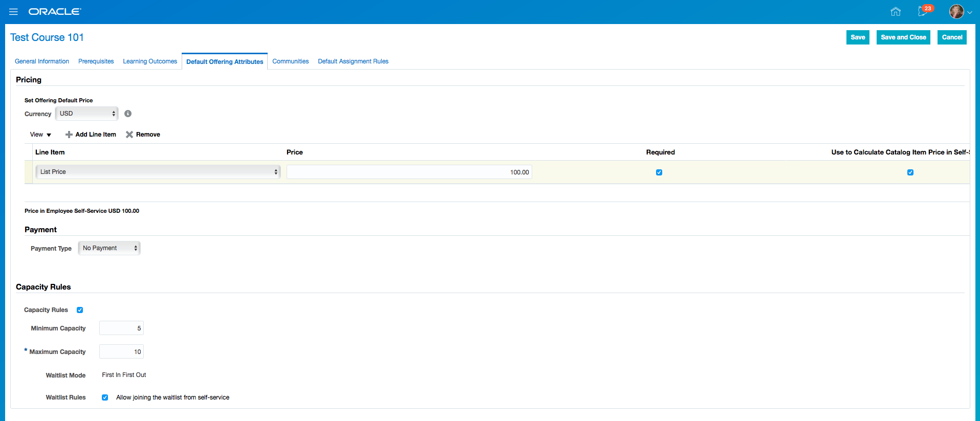Switch to the Prerequisites tab
980x421 pixels.
pos(96,61)
